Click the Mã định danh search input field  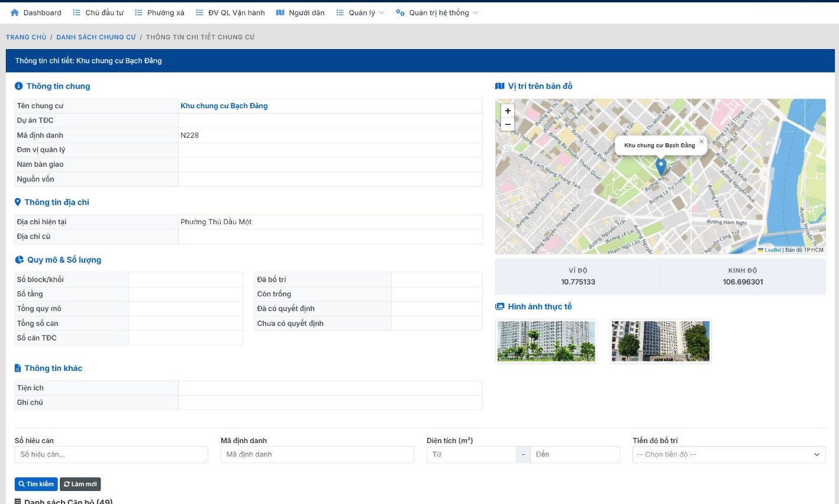(x=317, y=454)
